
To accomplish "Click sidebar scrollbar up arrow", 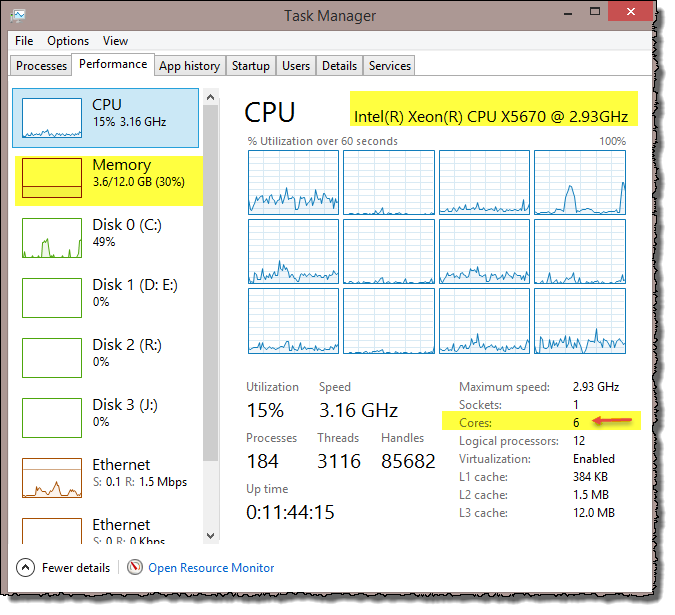I will pyautogui.click(x=211, y=97).
